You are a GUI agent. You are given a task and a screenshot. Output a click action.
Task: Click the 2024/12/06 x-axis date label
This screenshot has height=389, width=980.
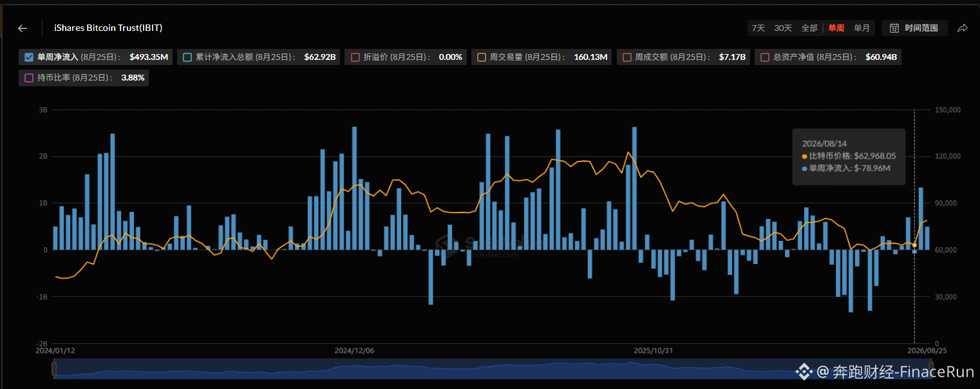coord(354,351)
